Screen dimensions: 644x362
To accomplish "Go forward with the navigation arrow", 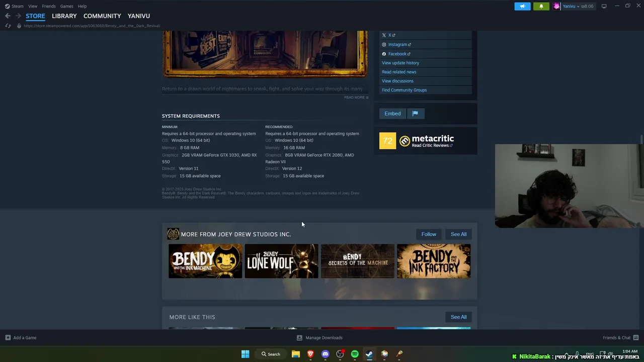I will 18,16.
